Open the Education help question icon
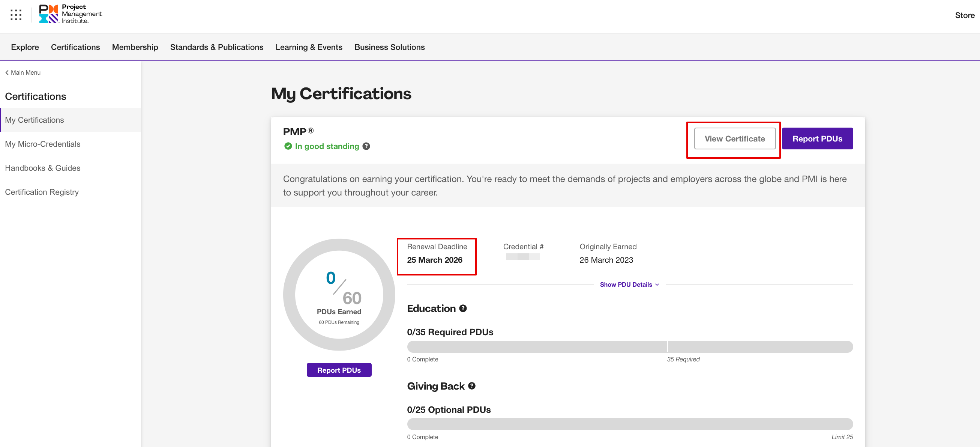The image size is (980, 447). [x=462, y=309]
